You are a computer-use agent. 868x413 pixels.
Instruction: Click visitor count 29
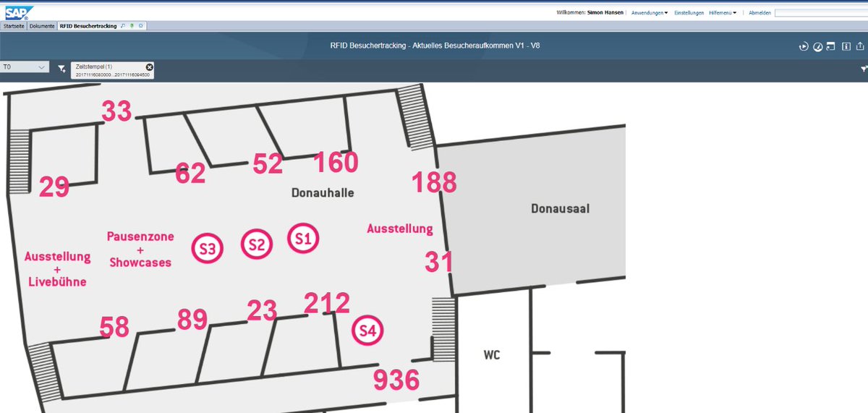coord(54,187)
